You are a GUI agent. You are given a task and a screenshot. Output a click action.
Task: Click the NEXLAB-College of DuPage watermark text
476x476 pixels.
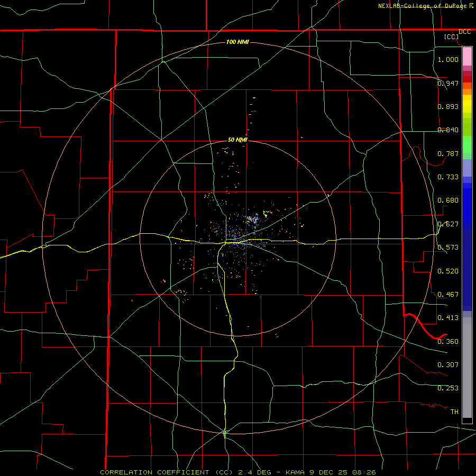coord(425,6)
